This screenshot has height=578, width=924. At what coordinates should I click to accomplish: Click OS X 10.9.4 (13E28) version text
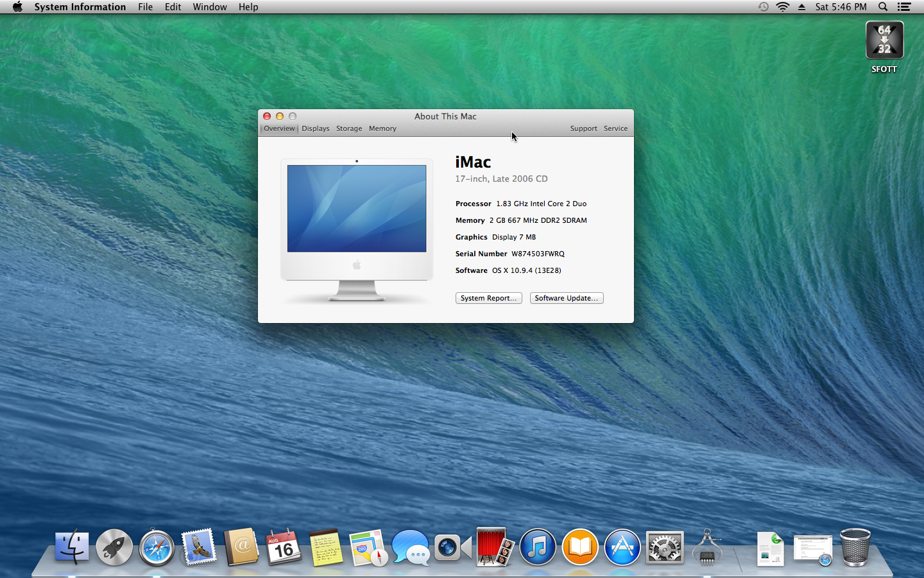tap(527, 270)
